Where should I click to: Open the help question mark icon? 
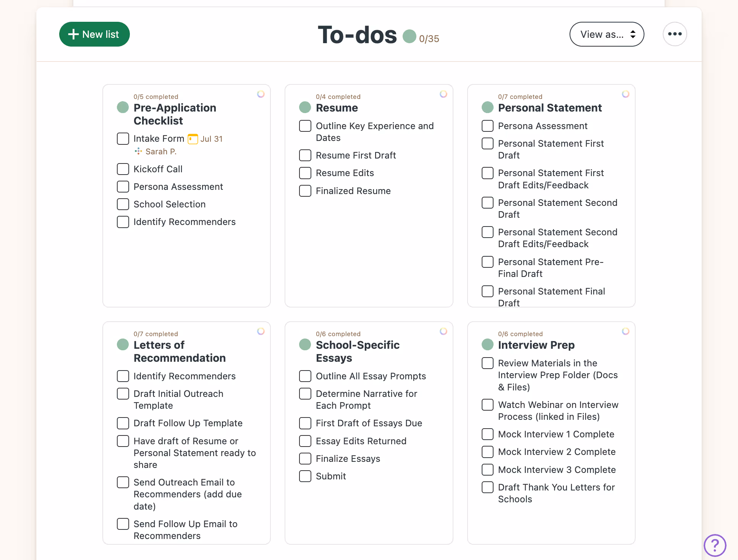715,545
